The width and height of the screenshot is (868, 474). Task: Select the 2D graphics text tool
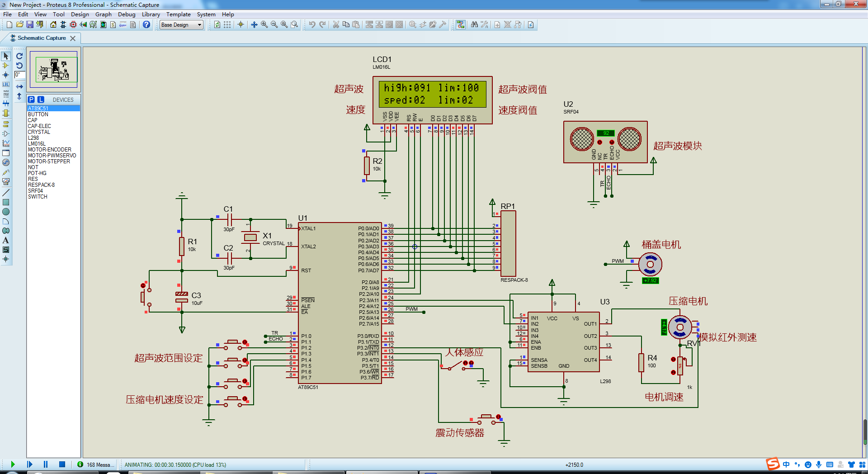coord(6,241)
